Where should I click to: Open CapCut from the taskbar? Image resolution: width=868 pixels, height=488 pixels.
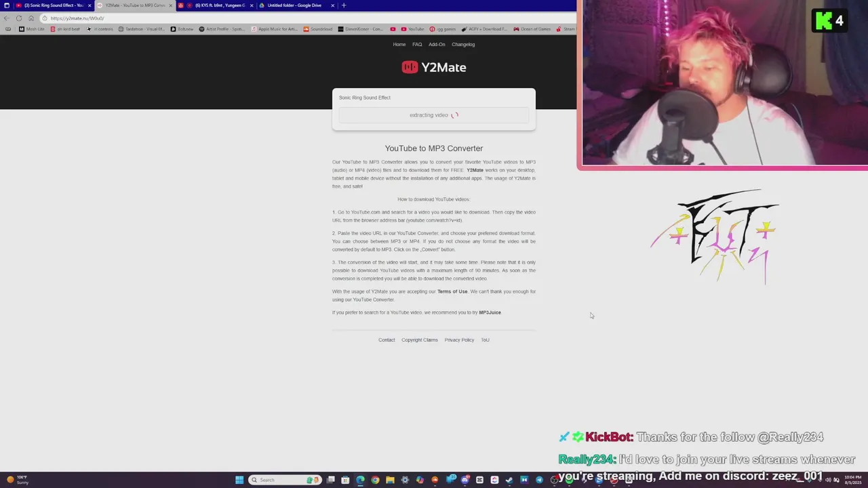click(x=479, y=480)
